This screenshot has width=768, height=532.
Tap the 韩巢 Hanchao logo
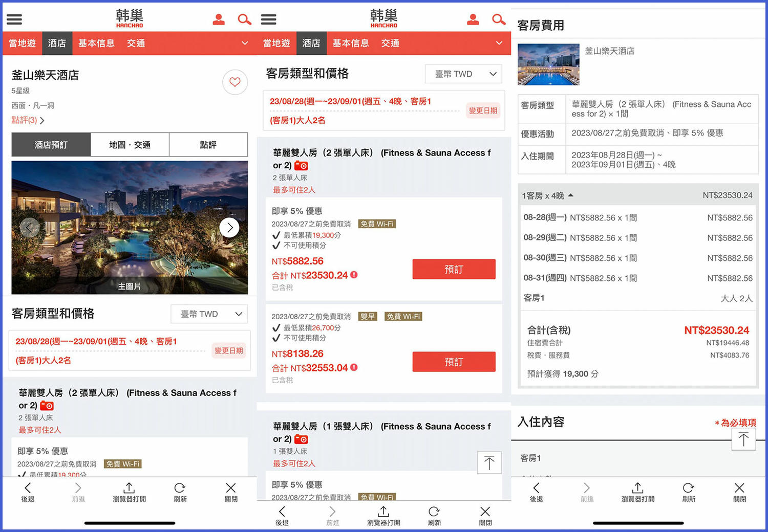129,17
